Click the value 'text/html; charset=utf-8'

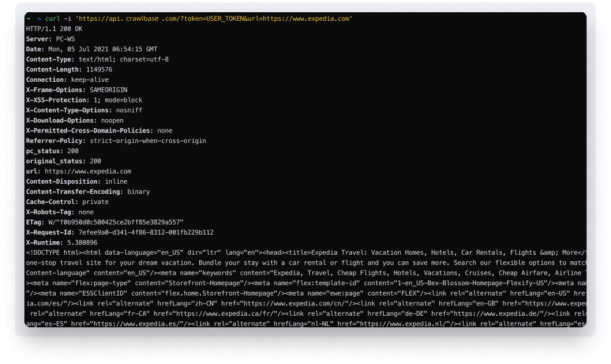pyautogui.click(x=123, y=59)
